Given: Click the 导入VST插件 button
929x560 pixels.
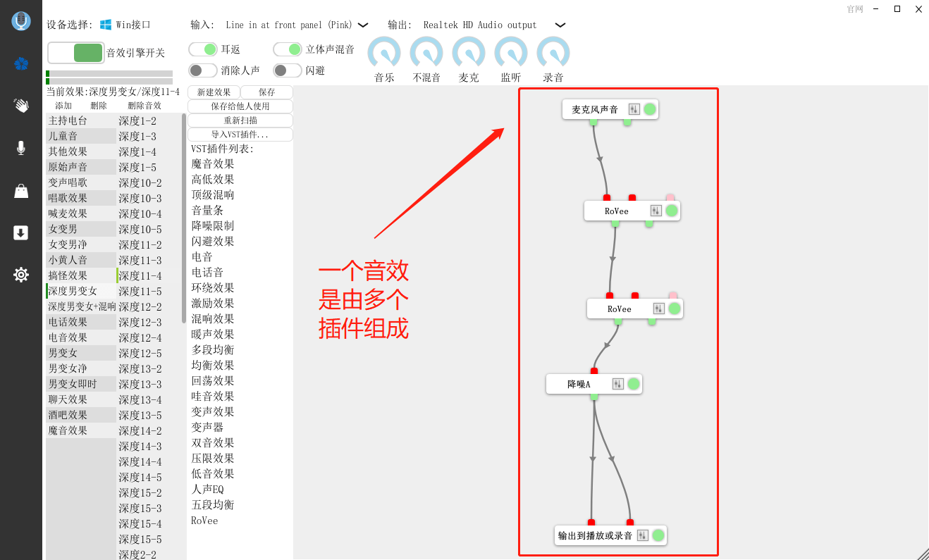Looking at the screenshot, I should 240,135.
